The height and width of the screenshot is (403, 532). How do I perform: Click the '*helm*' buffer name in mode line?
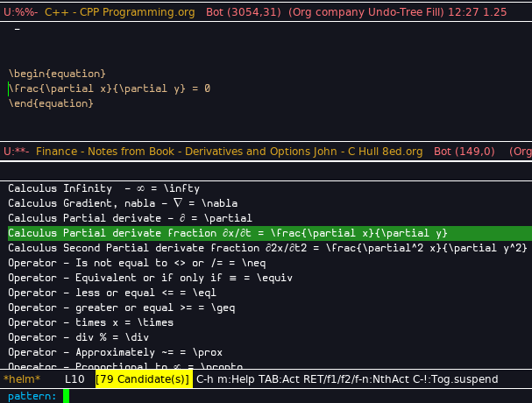[22, 379]
